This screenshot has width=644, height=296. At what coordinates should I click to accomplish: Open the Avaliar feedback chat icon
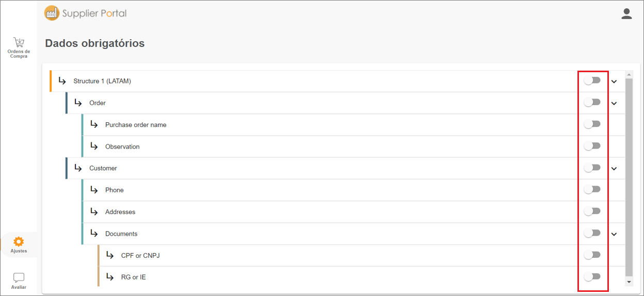coord(19,278)
